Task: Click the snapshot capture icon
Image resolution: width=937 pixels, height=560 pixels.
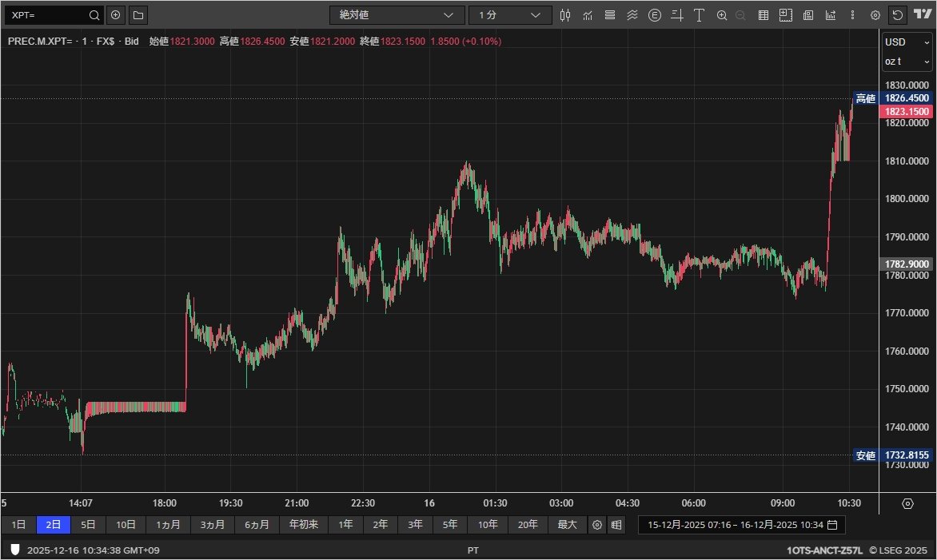Action: pyautogui.click(x=784, y=14)
